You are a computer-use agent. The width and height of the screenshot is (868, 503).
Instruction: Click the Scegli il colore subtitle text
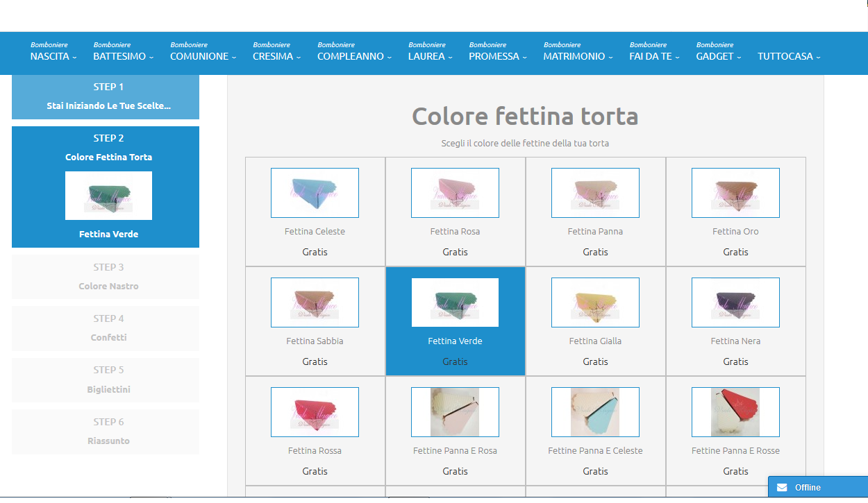pyautogui.click(x=525, y=143)
